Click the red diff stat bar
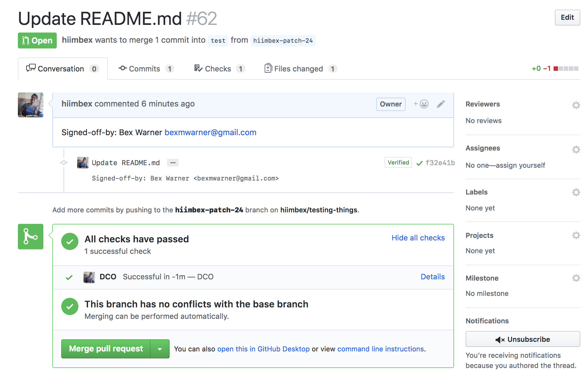Viewport: 588px width, 375px height. coord(555,68)
